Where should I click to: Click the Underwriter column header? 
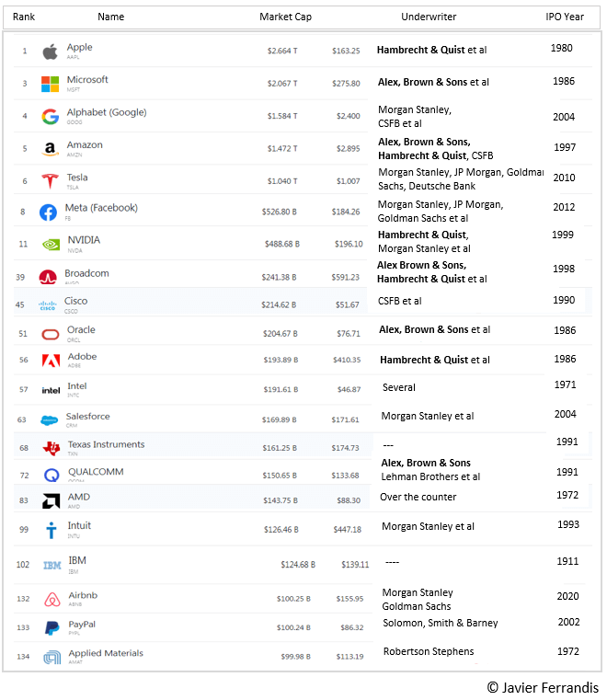tap(429, 17)
